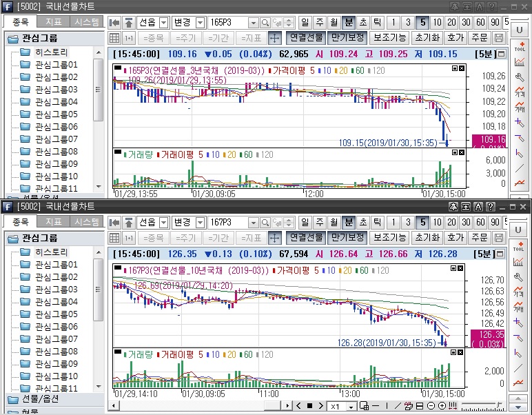Toggle 연결선물 button in upper chart
Screen dimensions: 532x415
coord(305,38)
